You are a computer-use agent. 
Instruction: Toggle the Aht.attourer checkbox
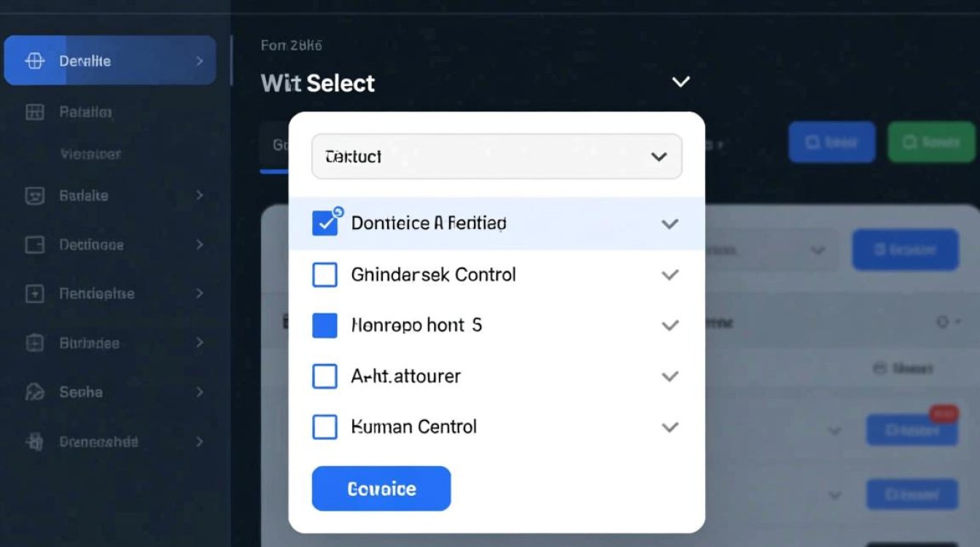pyautogui.click(x=324, y=376)
